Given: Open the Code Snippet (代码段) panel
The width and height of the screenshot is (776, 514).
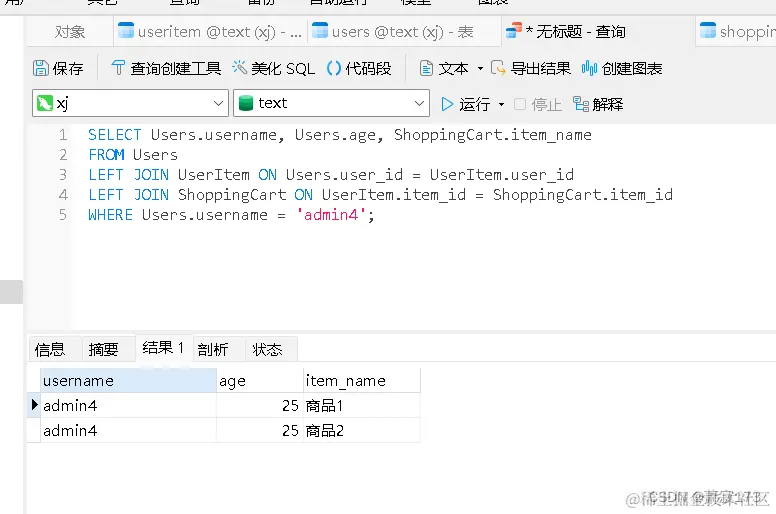Looking at the screenshot, I should [x=359, y=68].
